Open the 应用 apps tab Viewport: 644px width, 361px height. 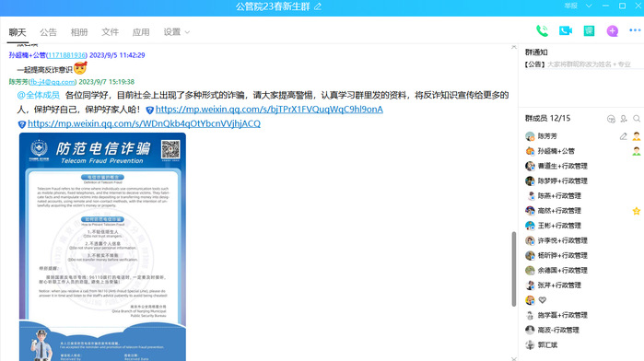tap(141, 32)
